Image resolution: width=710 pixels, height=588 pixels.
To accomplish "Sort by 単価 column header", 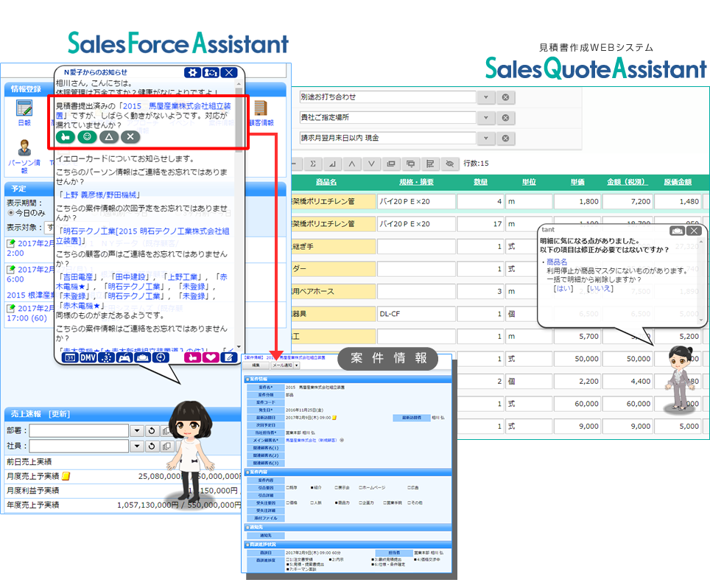I will [x=577, y=182].
